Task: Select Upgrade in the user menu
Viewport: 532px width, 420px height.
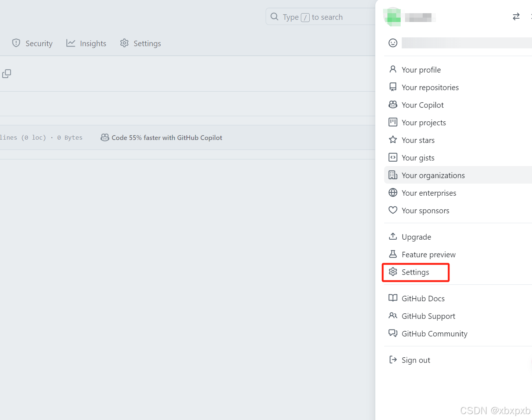Action: pos(458,237)
